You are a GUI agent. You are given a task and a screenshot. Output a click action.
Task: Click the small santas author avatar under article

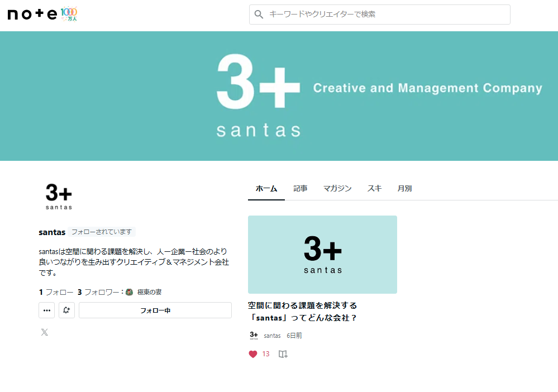(254, 336)
